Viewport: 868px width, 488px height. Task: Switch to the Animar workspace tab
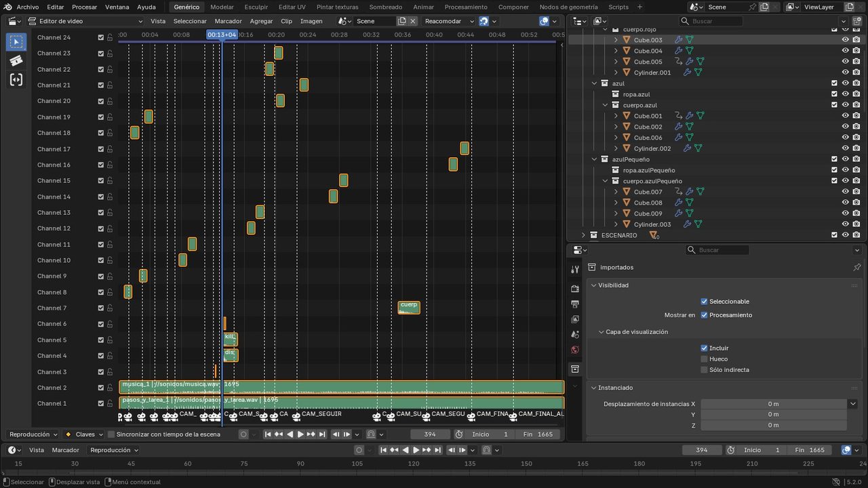pos(424,7)
